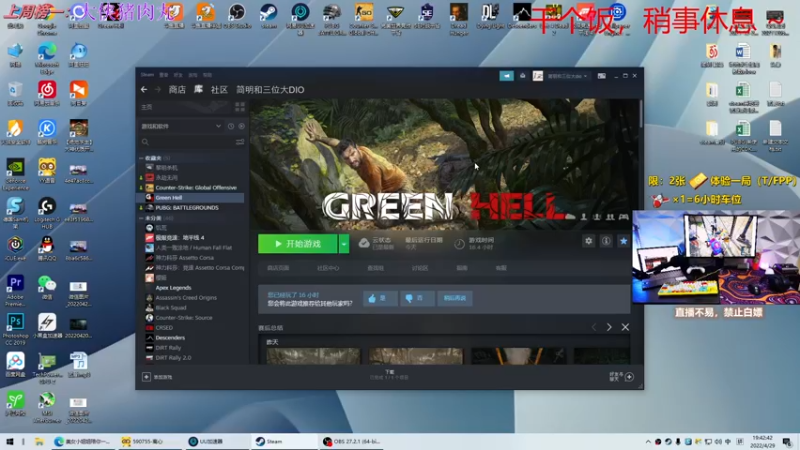Open the Store tab (商店)
This screenshot has height=450, width=800.
[x=177, y=90]
